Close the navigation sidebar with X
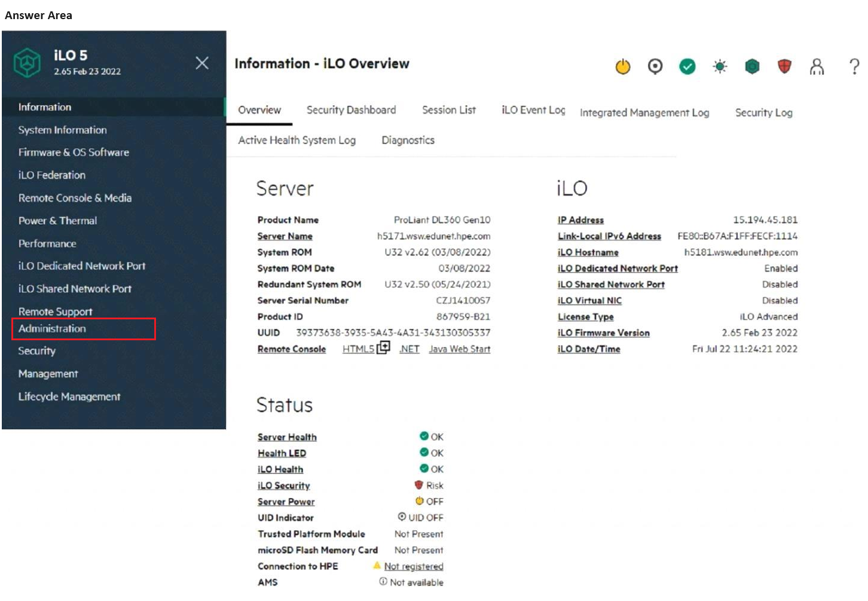Screen dimensions: 868x601 coord(202,63)
